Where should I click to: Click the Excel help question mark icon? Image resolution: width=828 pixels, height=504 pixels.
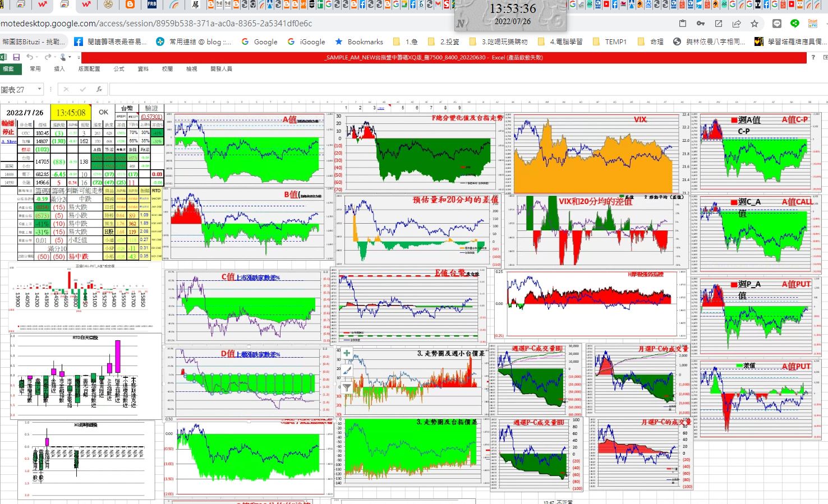[x=813, y=57]
